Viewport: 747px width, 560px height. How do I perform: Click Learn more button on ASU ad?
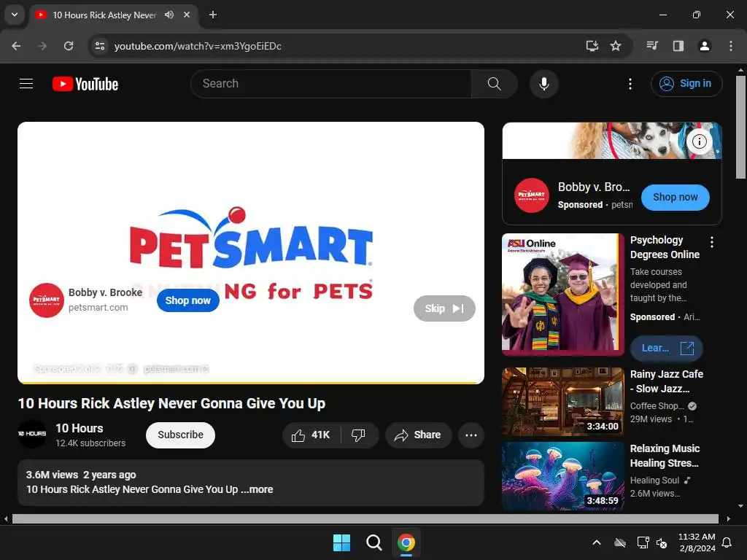click(x=666, y=348)
